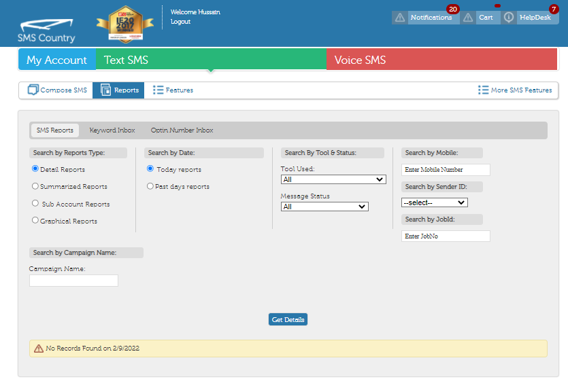Select the Summarized Reports option
Image resolution: width=568 pixels, height=392 pixels.
point(35,186)
